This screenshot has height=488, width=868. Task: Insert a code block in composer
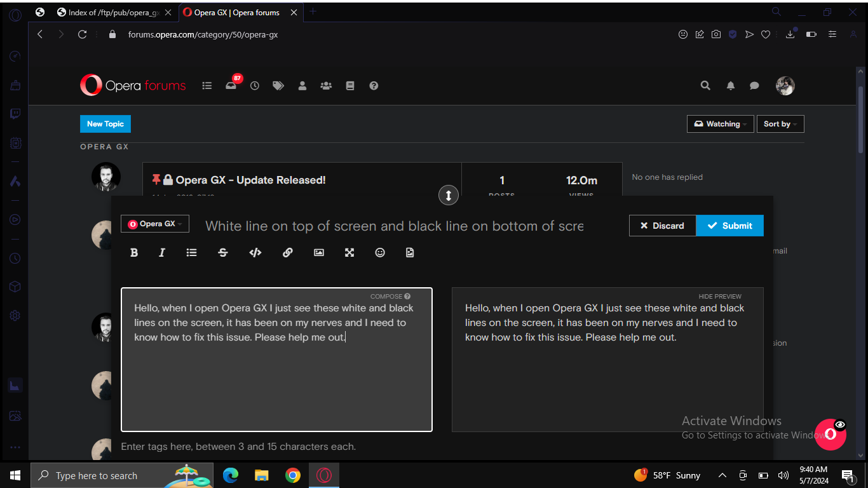[255, 253]
